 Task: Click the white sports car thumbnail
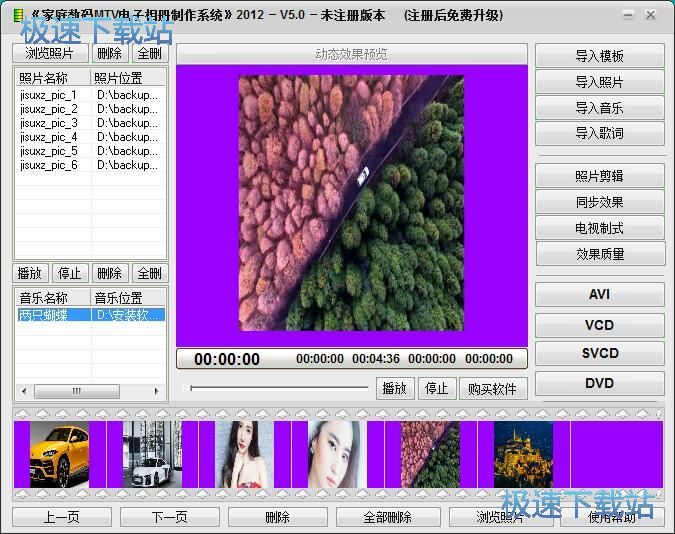point(152,454)
